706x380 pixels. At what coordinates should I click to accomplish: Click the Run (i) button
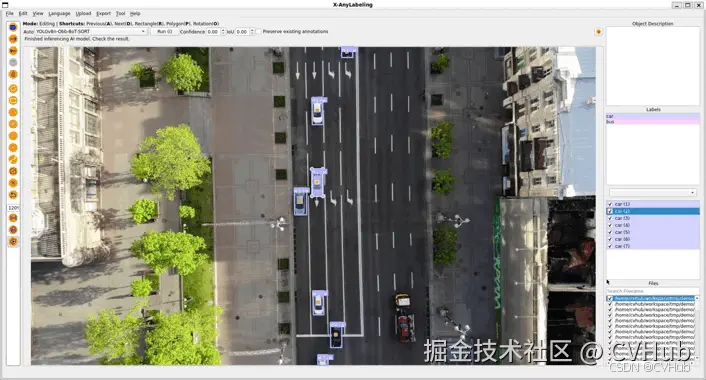pyautogui.click(x=164, y=32)
